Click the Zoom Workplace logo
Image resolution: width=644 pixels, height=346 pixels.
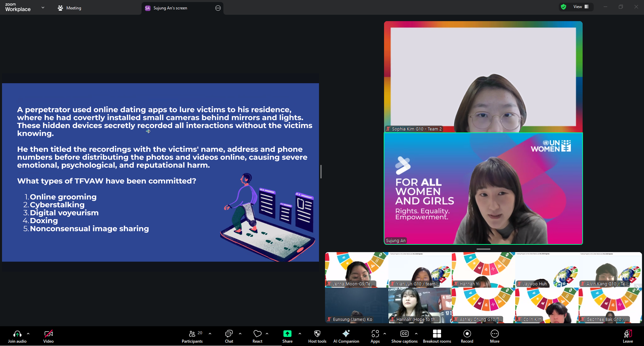pyautogui.click(x=18, y=7)
